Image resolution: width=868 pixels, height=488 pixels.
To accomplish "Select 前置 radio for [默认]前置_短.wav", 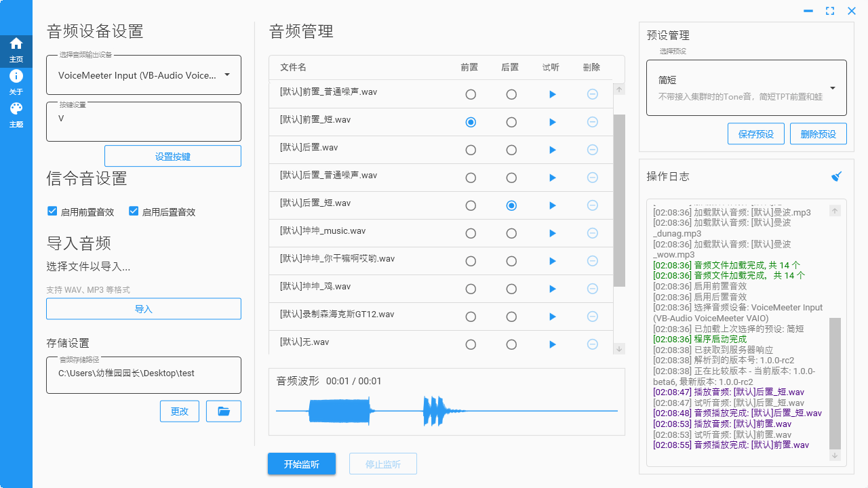I will pyautogui.click(x=471, y=122).
